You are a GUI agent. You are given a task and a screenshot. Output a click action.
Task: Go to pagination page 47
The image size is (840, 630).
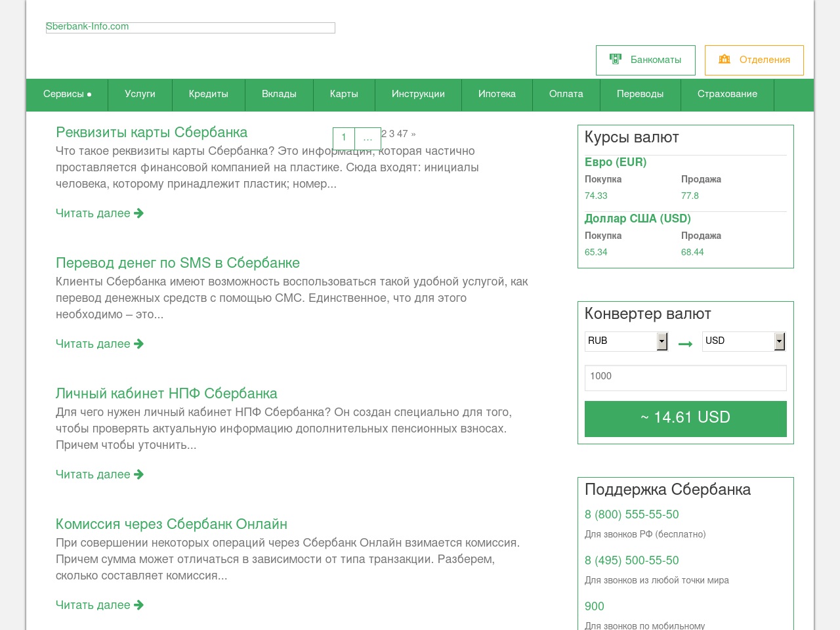pos(402,134)
